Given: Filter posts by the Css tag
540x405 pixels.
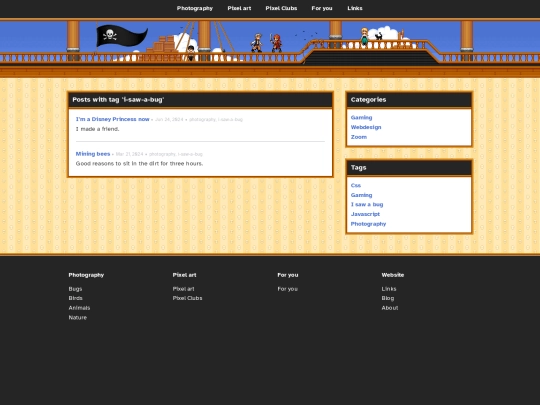Looking at the screenshot, I should (356, 185).
